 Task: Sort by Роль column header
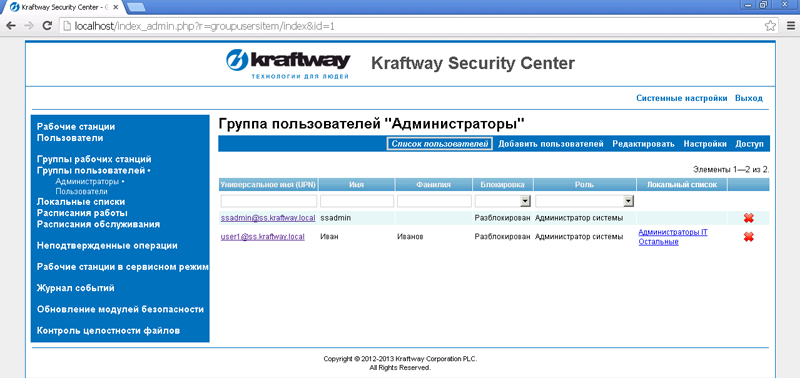point(585,185)
